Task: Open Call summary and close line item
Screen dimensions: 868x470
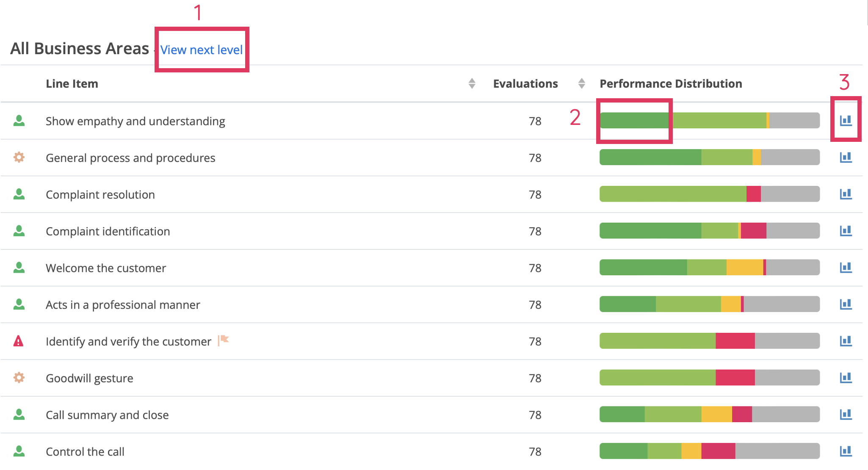Action: coord(107,415)
